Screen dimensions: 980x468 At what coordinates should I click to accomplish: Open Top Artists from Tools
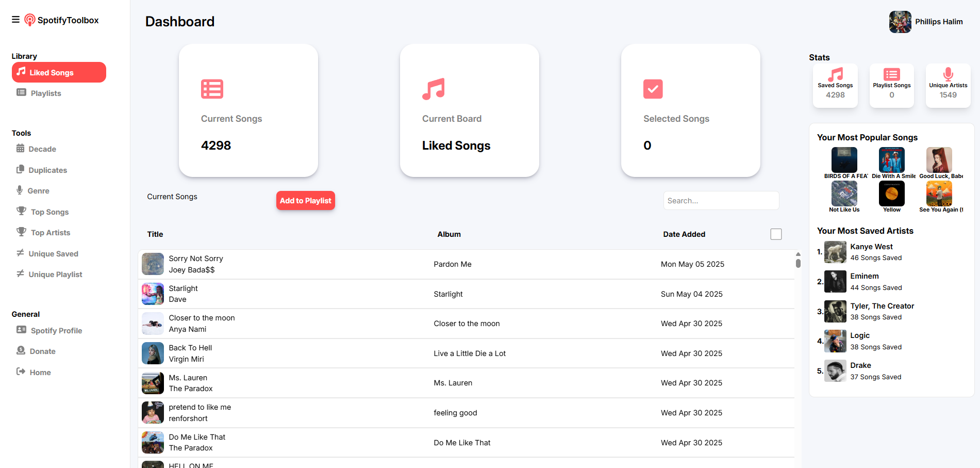point(50,233)
